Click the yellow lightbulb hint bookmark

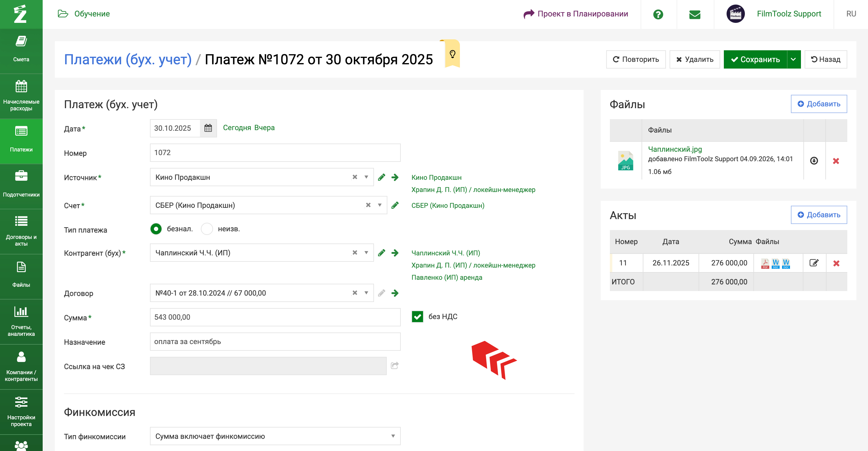point(452,54)
